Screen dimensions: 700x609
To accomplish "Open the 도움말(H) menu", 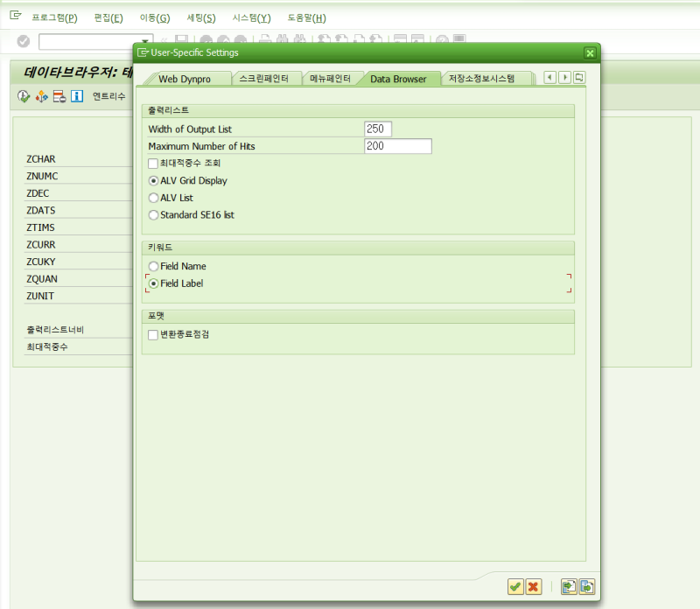I will 307,17.
